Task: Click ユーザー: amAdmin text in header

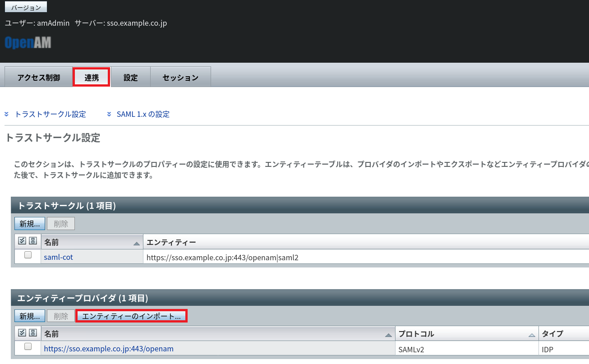Action: pyautogui.click(x=37, y=23)
